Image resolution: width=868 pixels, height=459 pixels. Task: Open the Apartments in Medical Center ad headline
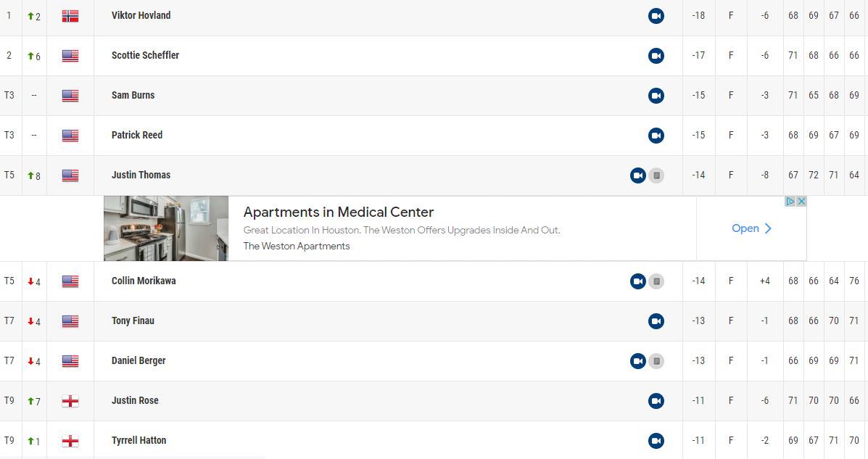tap(338, 212)
